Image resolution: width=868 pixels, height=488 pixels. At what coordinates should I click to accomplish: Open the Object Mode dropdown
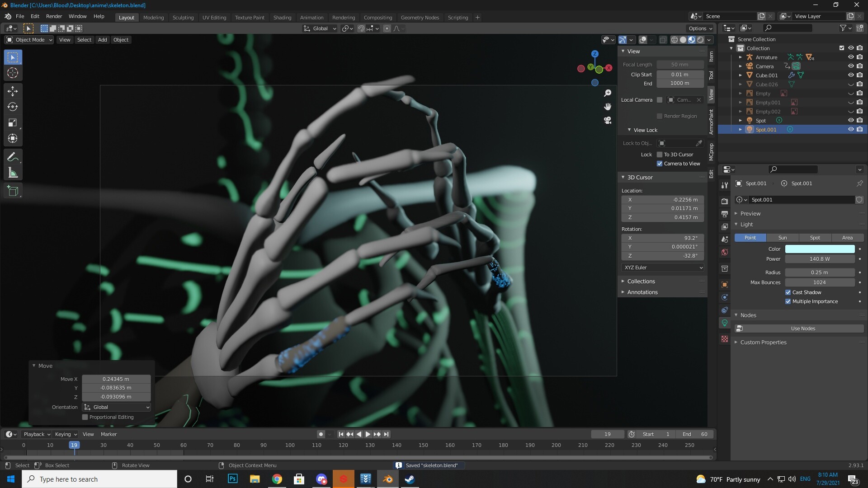click(29, 40)
